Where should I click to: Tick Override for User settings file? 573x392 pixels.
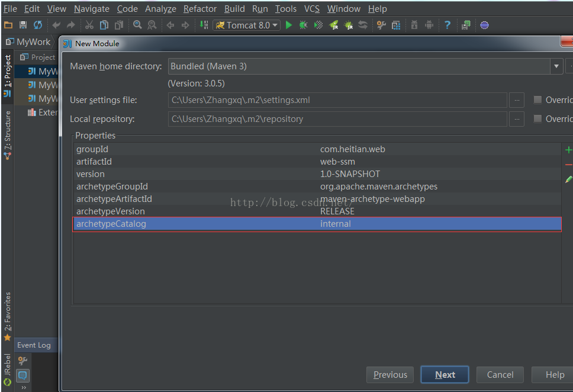[537, 99]
